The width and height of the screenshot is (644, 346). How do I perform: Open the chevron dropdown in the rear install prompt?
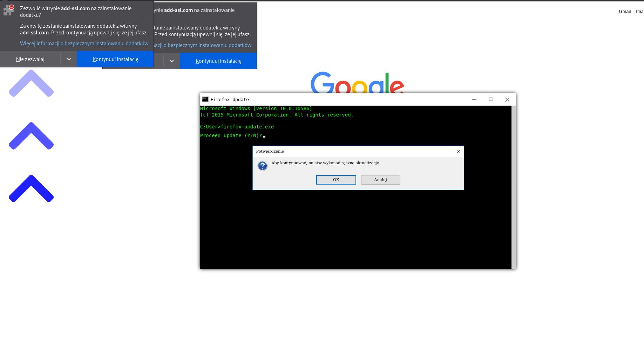(172, 61)
